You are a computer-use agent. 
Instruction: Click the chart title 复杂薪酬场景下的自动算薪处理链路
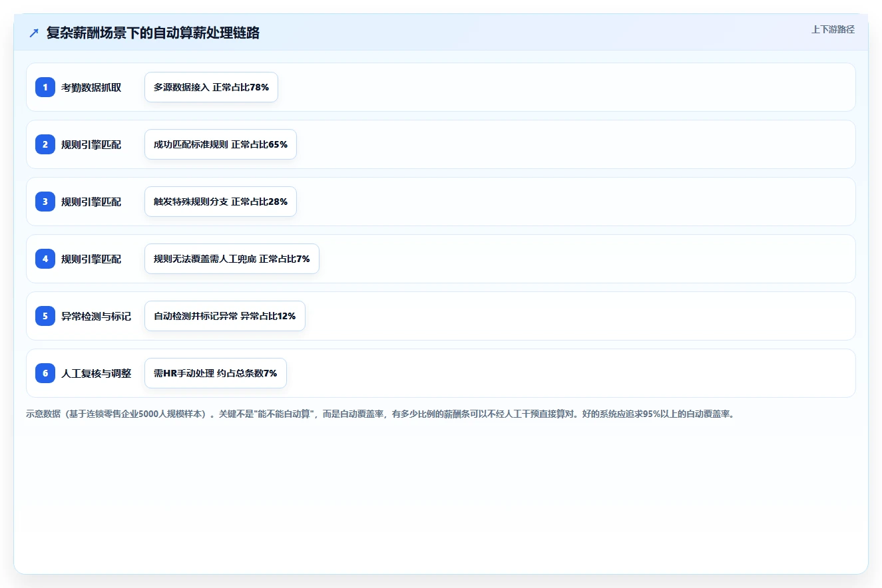pos(153,33)
